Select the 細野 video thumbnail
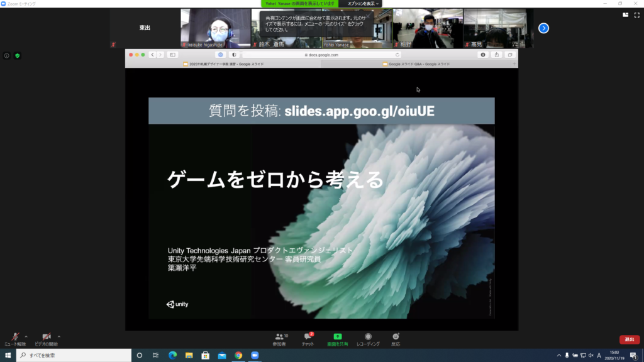The width and height of the screenshot is (644, 362). click(x=428, y=28)
